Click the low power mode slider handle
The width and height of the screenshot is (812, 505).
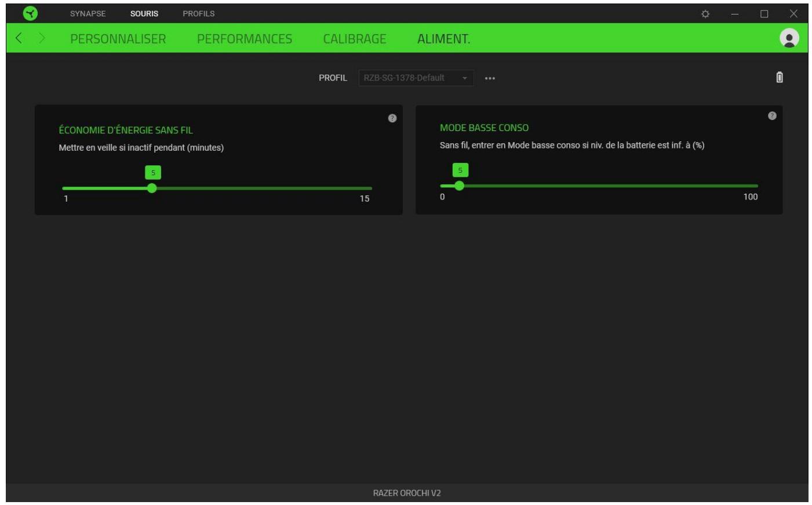460,186
